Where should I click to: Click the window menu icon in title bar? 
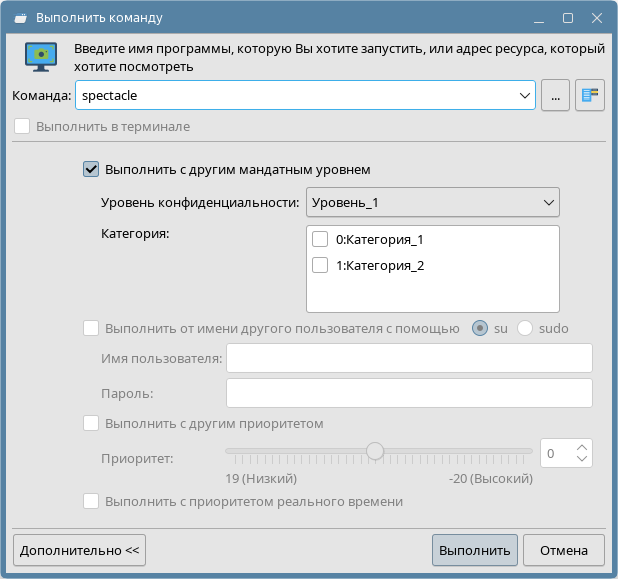pyautogui.click(x=20, y=18)
